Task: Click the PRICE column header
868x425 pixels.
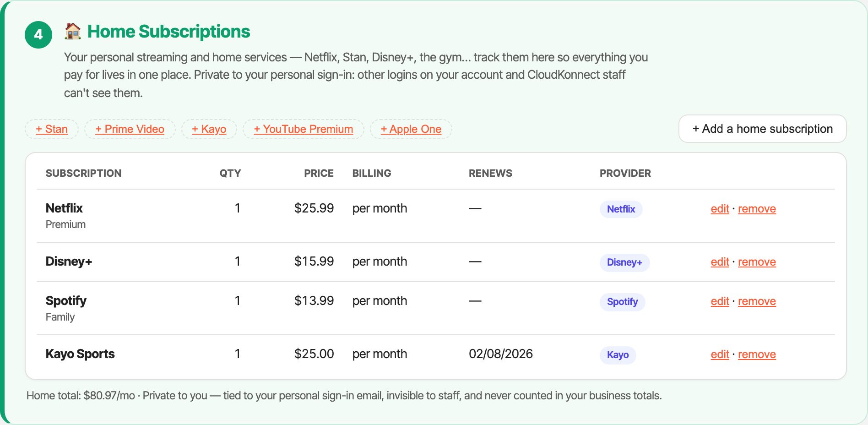Action: pos(319,173)
